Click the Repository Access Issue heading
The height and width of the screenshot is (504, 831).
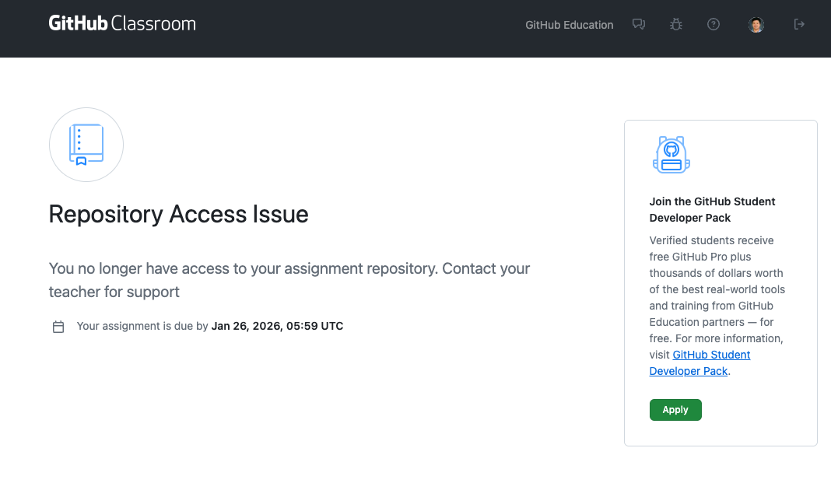pyautogui.click(x=178, y=214)
